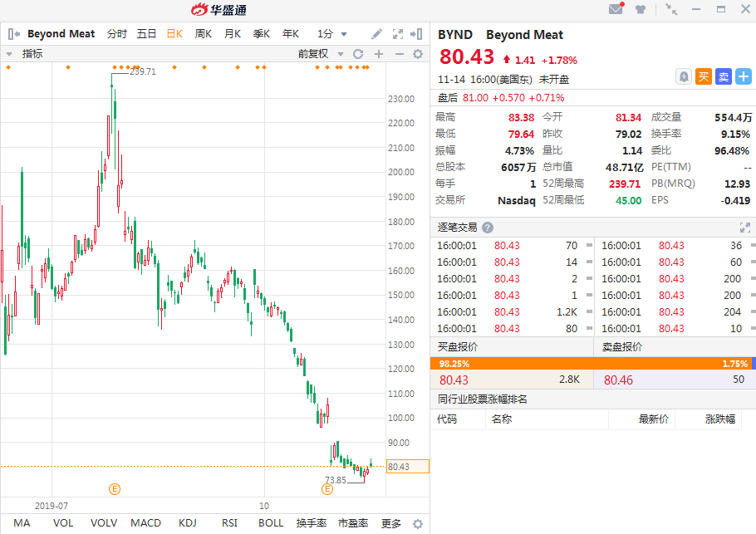This screenshot has height=534, width=756.
Task: Zoom in chart with plus icon
Action: [x=379, y=54]
